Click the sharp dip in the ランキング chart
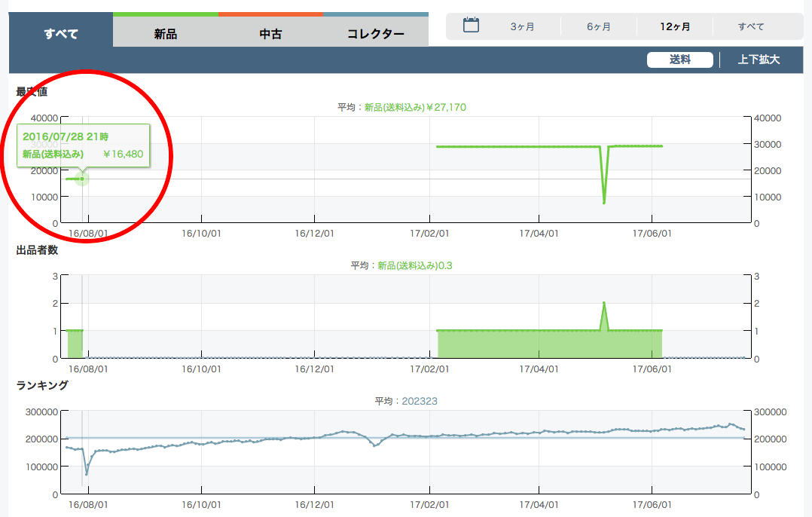This screenshot has width=812, height=517. pos(87,473)
